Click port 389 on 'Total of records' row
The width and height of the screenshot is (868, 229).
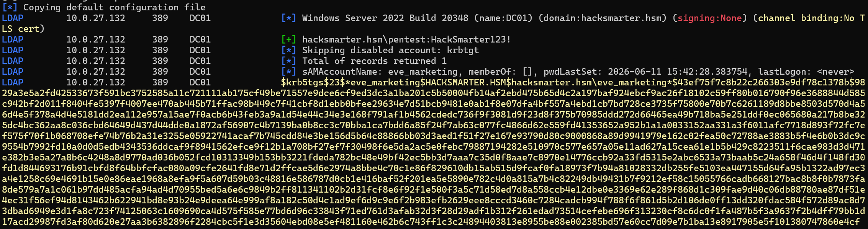pyautogui.click(x=160, y=61)
